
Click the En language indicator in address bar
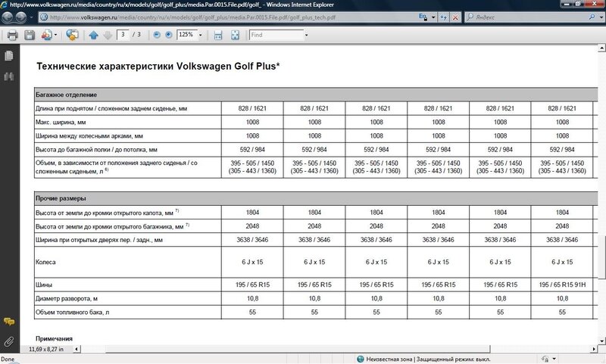423,17
